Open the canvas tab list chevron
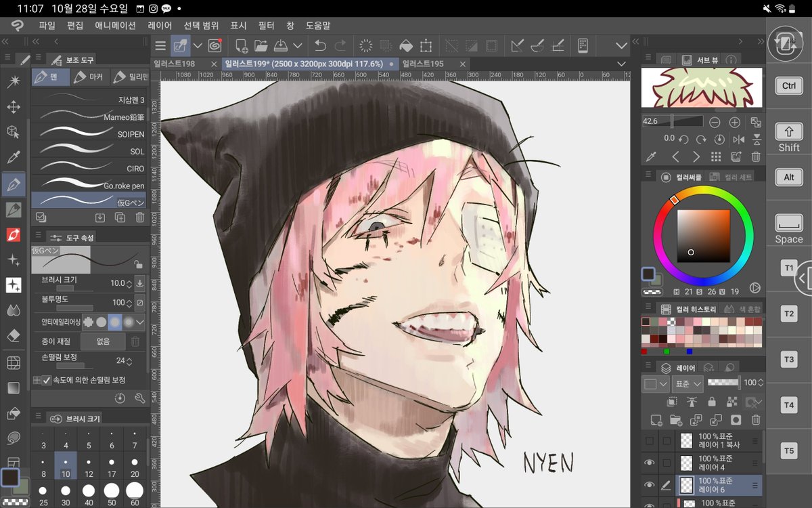The image size is (812, 508). (622, 64)
